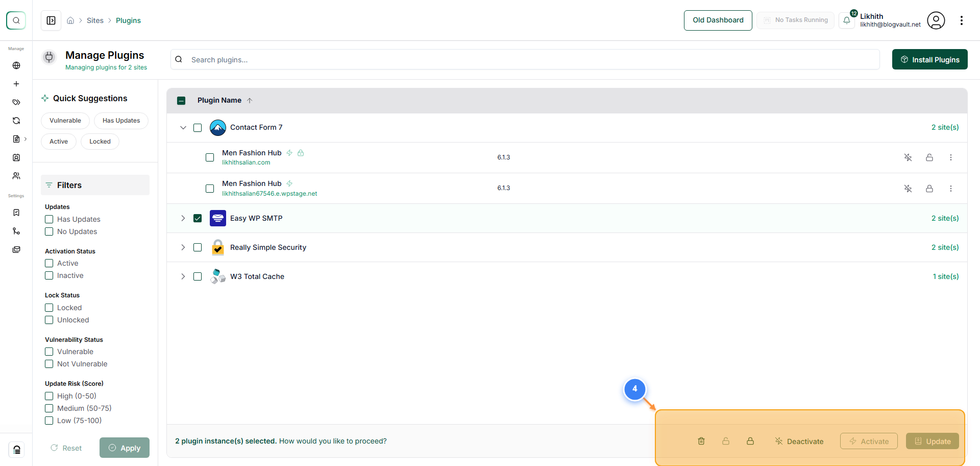Open the likhithsalian.com site link
Image resolution: width=980 pixels, height=466 pixels.
tap(246, 162)
